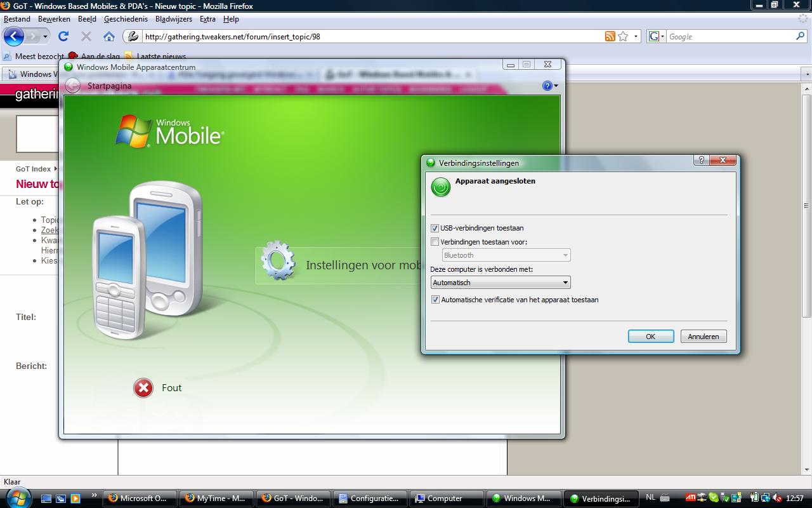
Task: Enable Verbindingen toestaan voor checkbox
Action: click(435, 242)
